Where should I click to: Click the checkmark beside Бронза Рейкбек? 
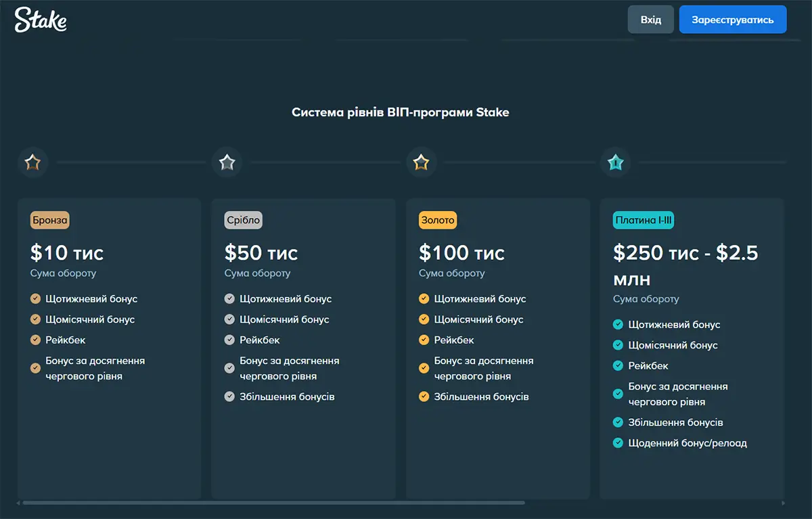pos(35,340)
